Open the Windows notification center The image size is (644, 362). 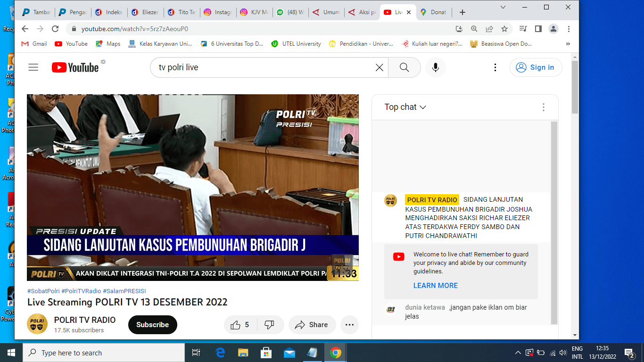tap(629, 353)
